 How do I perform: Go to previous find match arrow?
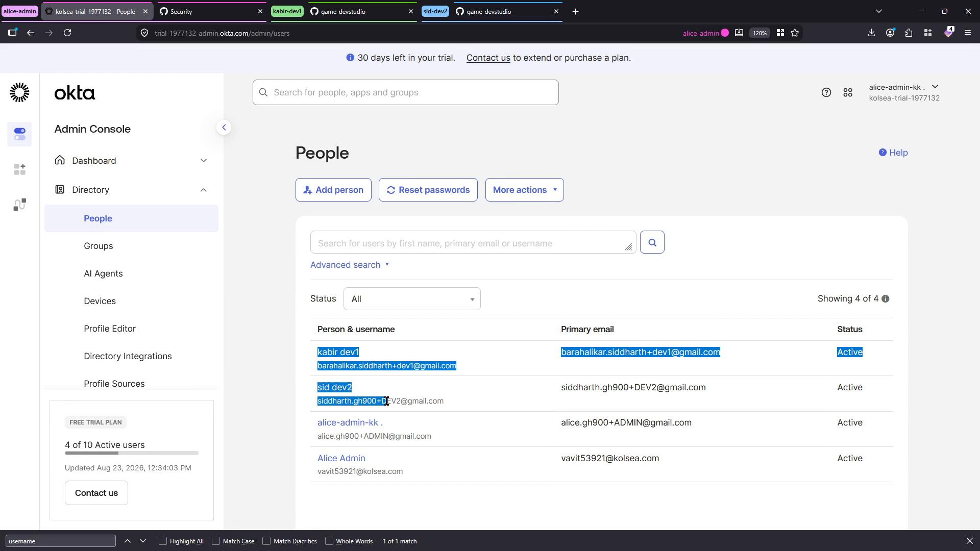128,541
